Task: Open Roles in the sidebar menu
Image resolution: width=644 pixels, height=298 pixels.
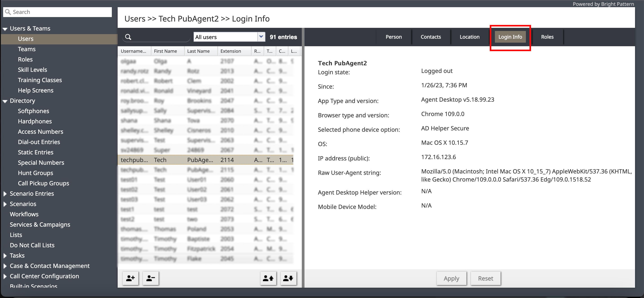Action: [x=25, y=59]
